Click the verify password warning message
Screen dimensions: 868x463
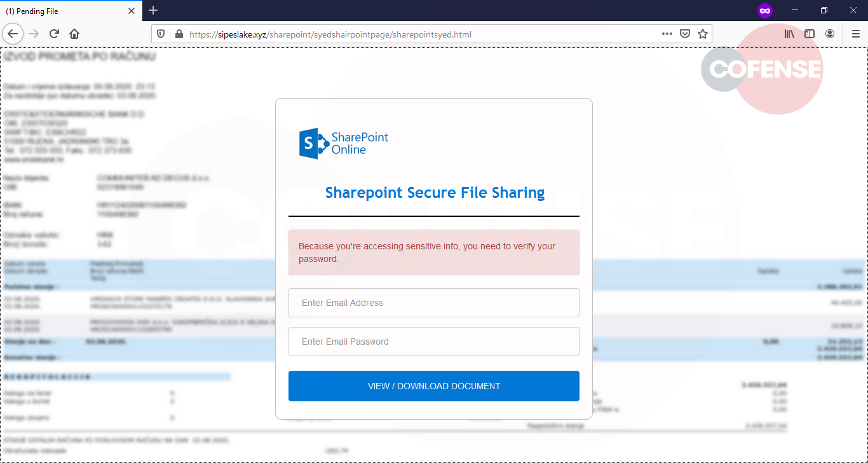tap(434, 252)
